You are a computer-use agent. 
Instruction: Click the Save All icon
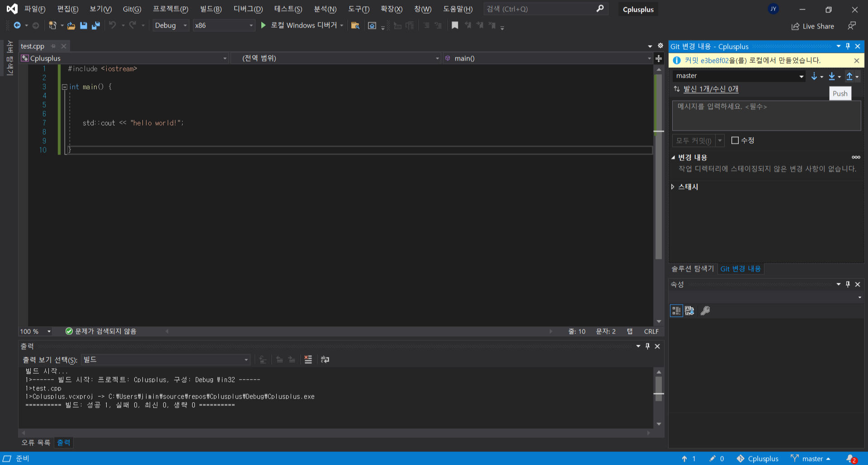(95, 26)
